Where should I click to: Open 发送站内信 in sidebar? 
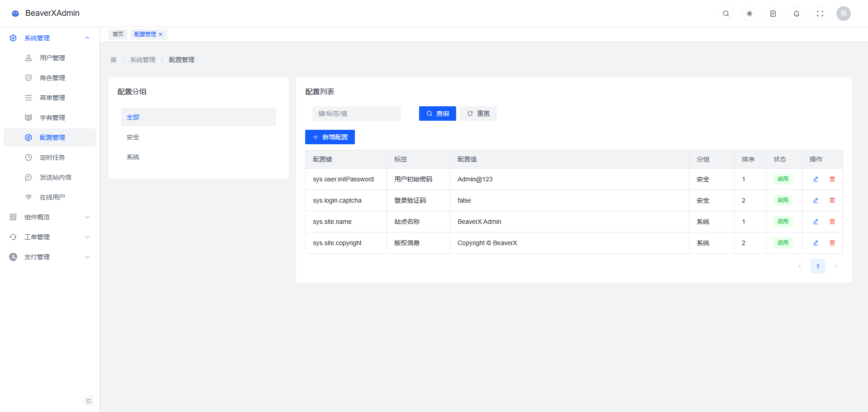(x=50, y=177)
